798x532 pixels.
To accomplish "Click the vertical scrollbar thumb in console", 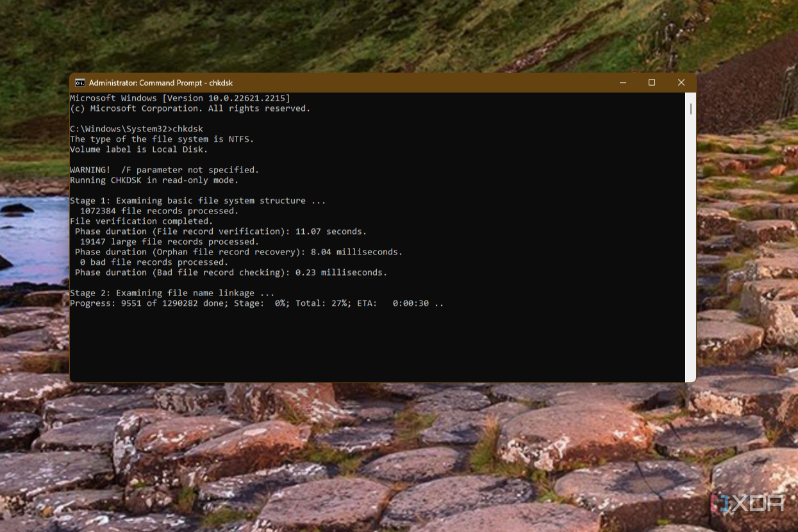I will point(690,109).
